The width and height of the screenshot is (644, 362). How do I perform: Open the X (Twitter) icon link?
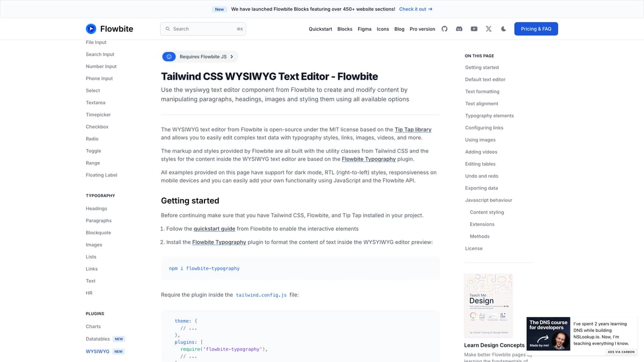tap(488, 29)
